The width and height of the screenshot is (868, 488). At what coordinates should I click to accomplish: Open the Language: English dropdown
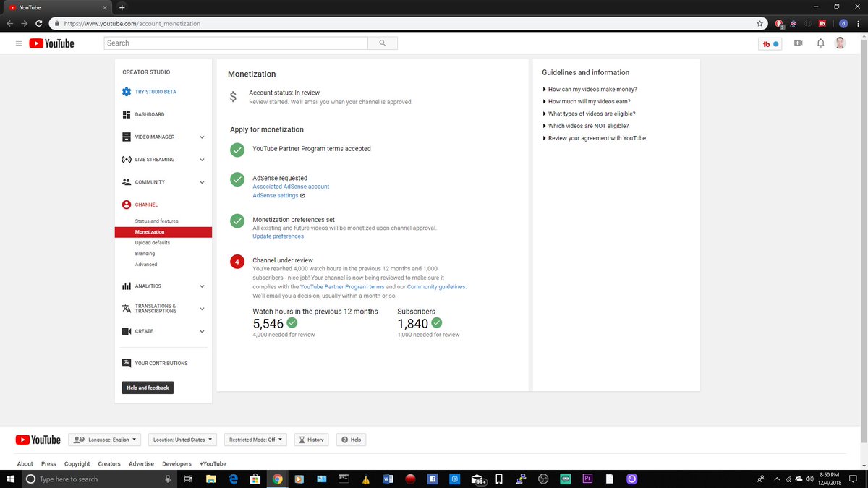[x=106, y=440]
